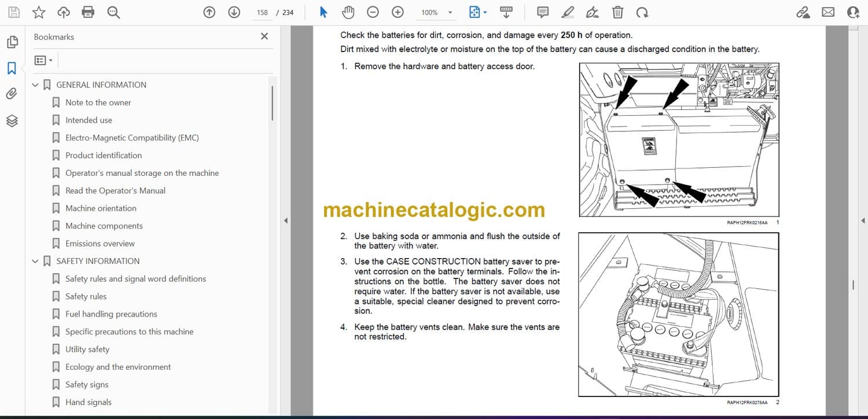This screenshot has width=868, height=419.
Task: Collapse the SAFETY INFORMATION bookmark section
Action: 35,262
